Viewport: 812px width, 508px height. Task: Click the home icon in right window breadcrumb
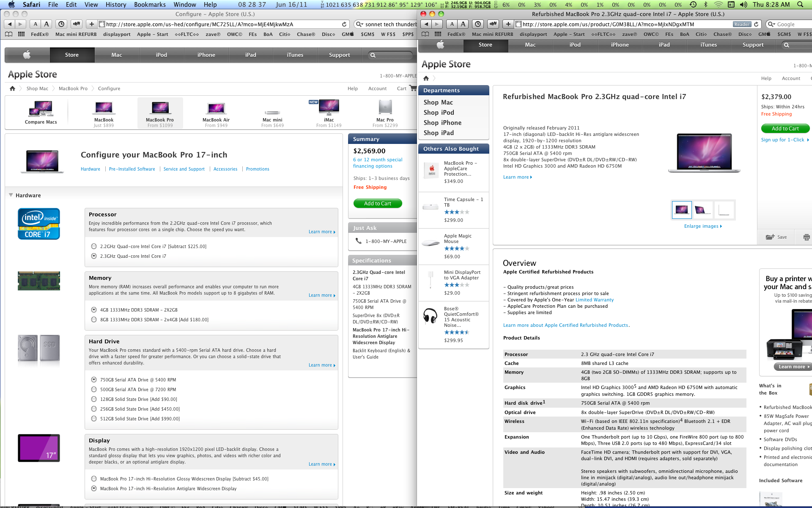[426, 78]
